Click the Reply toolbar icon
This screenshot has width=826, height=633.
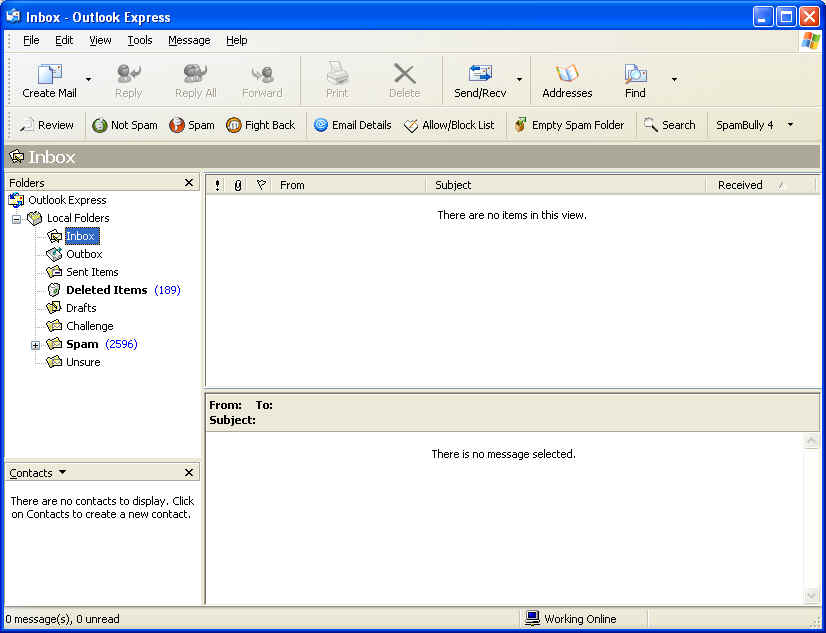pyautogui.click(x=129, y=81)
